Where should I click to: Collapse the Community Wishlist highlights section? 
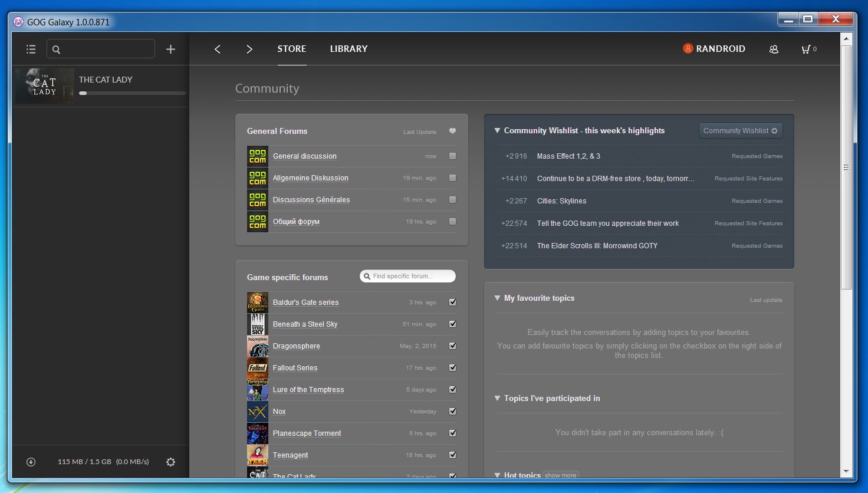[x=497, y=131]
